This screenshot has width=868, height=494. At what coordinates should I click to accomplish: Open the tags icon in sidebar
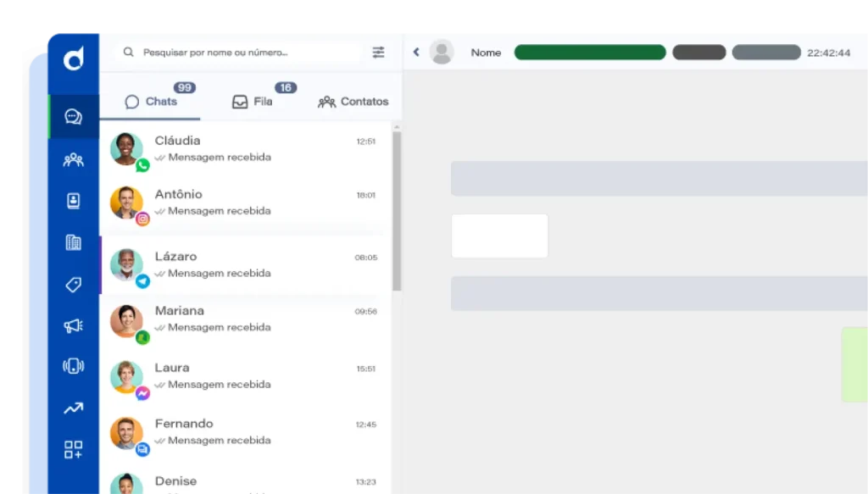74,285
